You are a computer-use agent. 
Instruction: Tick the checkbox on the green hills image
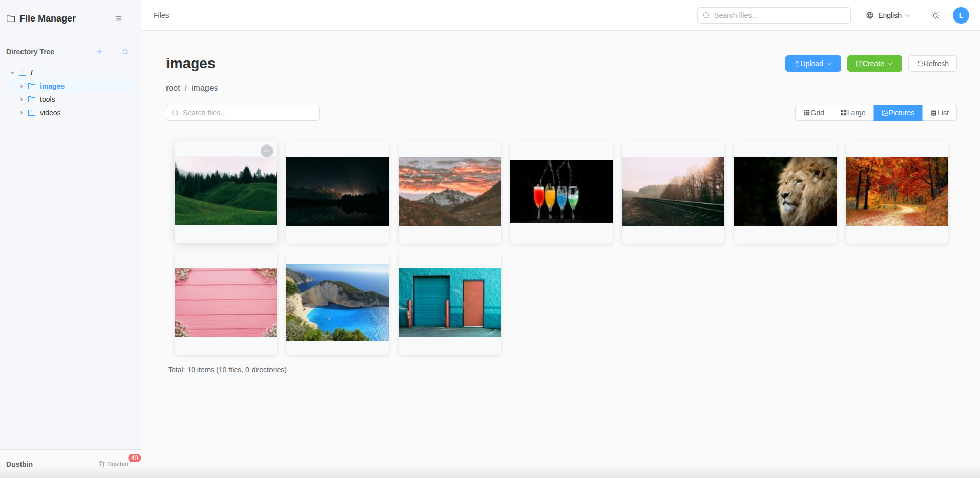pyautogui.click(x=182, y=152)
